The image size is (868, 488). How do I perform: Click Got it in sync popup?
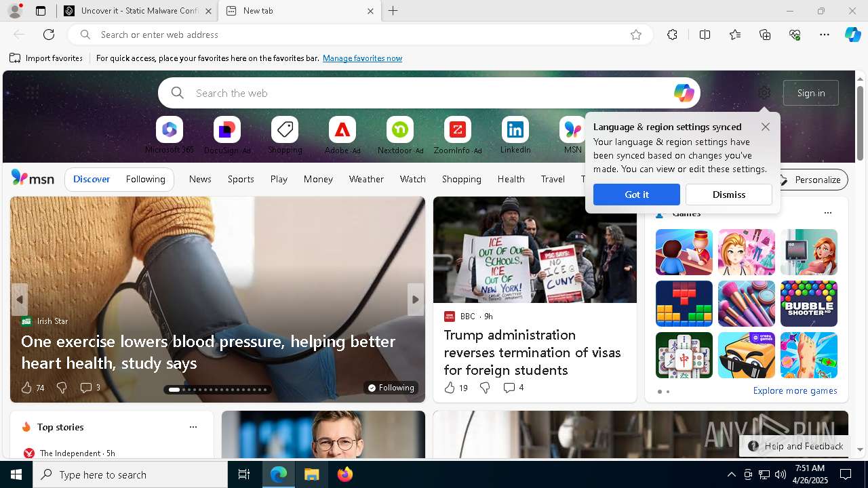[637, 195]
